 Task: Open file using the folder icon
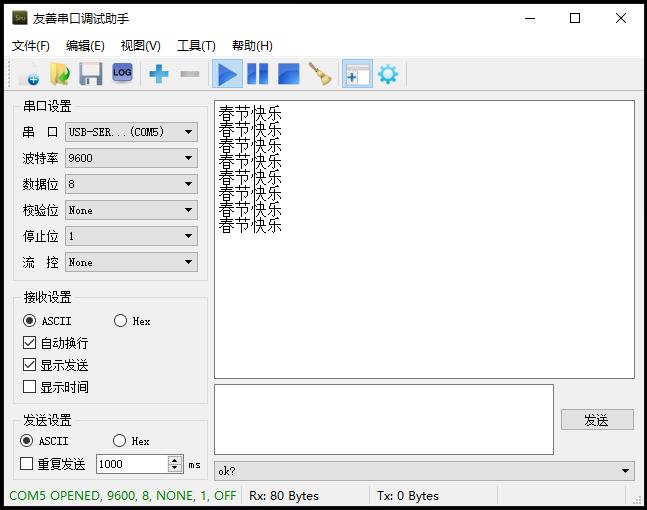[x=60, y=75]
